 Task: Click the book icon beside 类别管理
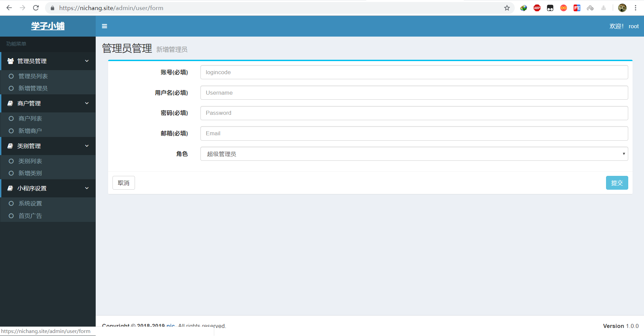point(10,146)
